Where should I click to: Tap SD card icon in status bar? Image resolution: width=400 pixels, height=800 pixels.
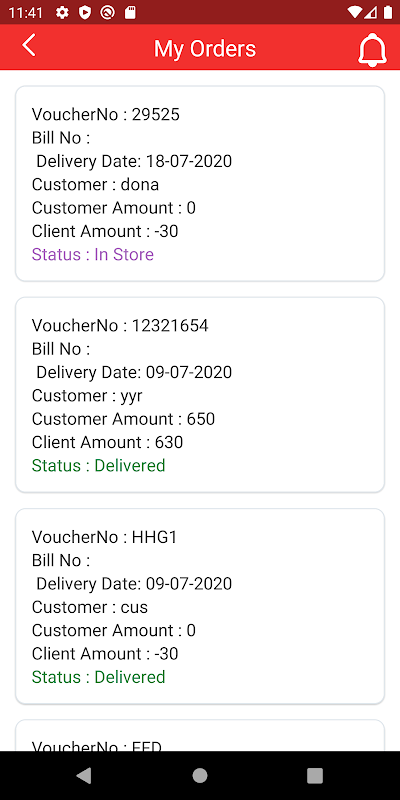130,13
